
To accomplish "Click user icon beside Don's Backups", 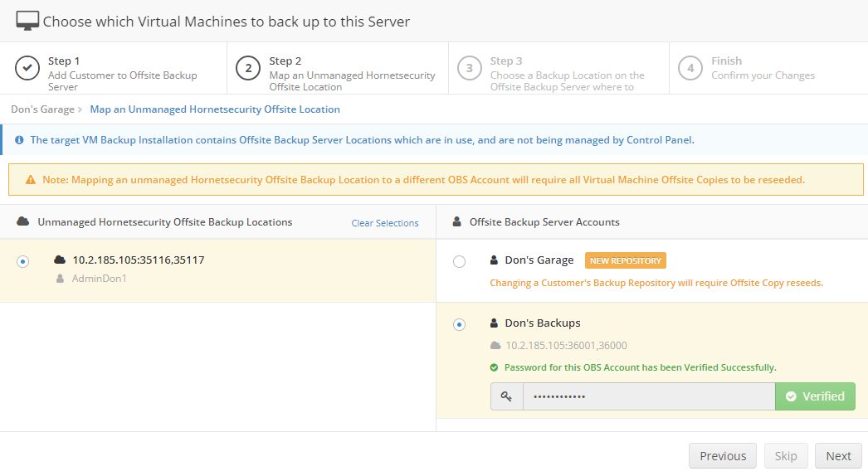I will point(495,323).
